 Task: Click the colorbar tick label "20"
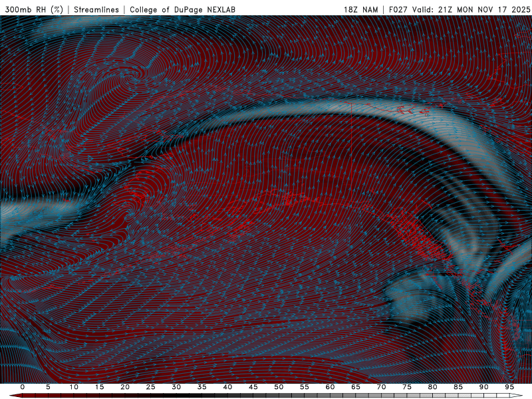click(x=125, y=387)
